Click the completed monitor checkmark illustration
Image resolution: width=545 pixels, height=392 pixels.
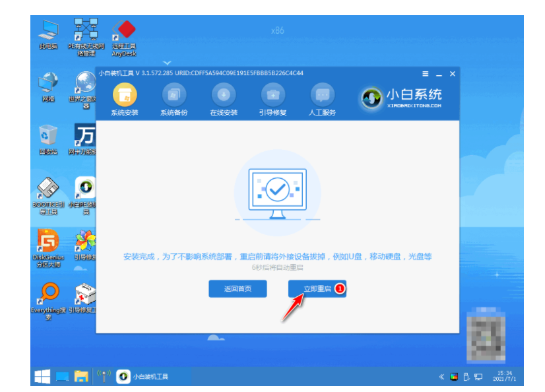277,193
